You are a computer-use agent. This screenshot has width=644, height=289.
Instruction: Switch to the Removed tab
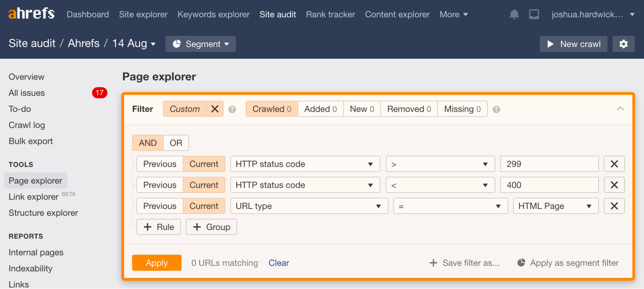click(409, 109)
